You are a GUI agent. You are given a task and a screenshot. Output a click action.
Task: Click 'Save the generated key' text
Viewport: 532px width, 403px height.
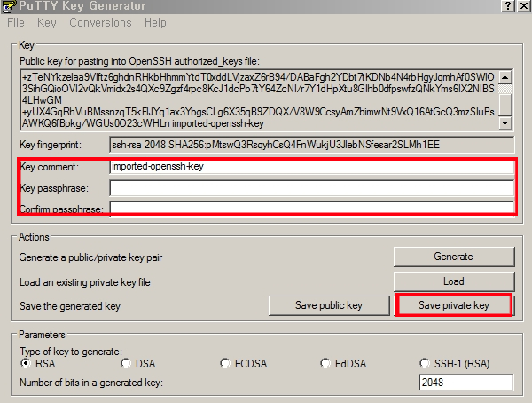[70, 306]
